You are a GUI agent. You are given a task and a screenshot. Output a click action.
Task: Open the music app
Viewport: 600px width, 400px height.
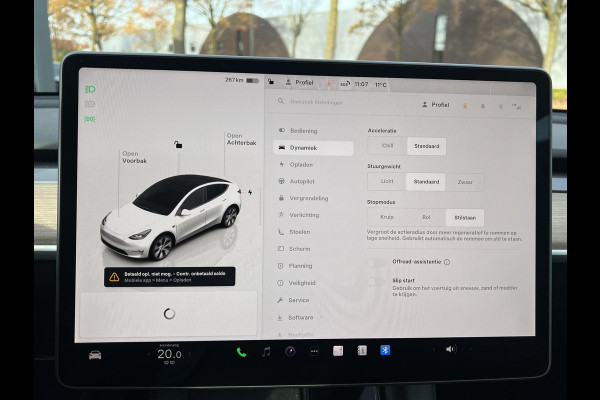[266, 351]
